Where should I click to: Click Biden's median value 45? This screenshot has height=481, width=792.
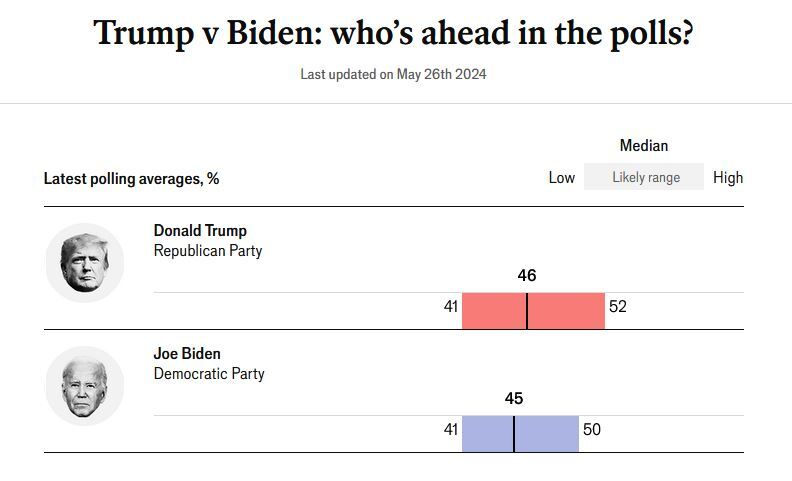pos(514,399)
